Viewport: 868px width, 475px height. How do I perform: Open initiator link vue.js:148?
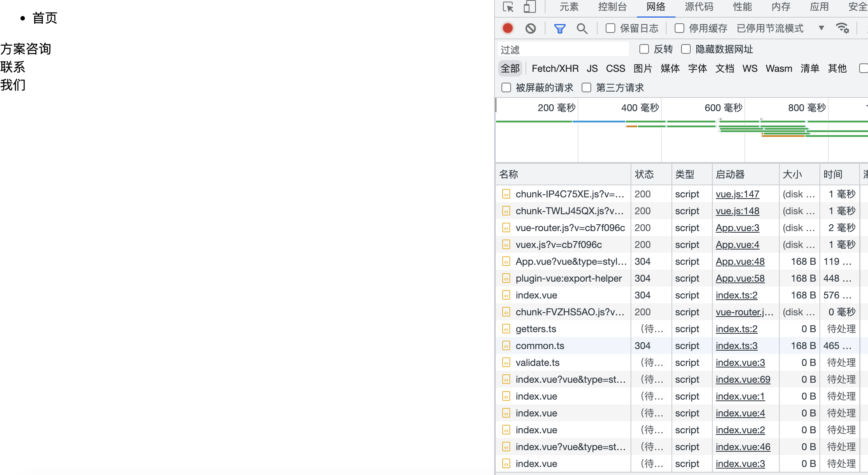737,211
